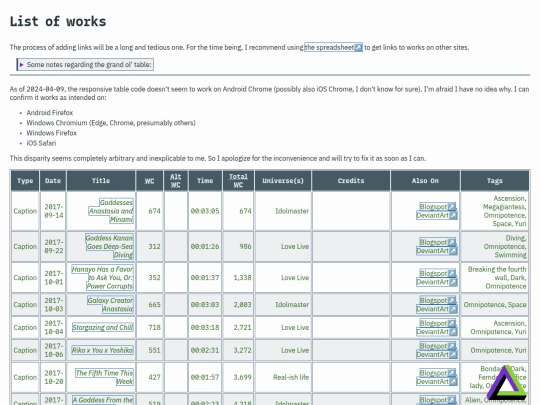Select the iOS Safari list item

pyautogui.click(x=41, y=143)
